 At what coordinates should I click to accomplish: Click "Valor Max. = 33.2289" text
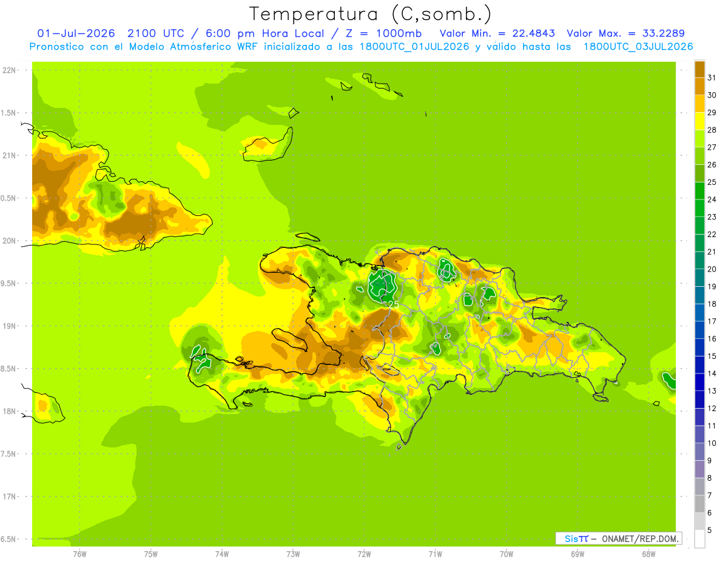(x=625, y=33)
